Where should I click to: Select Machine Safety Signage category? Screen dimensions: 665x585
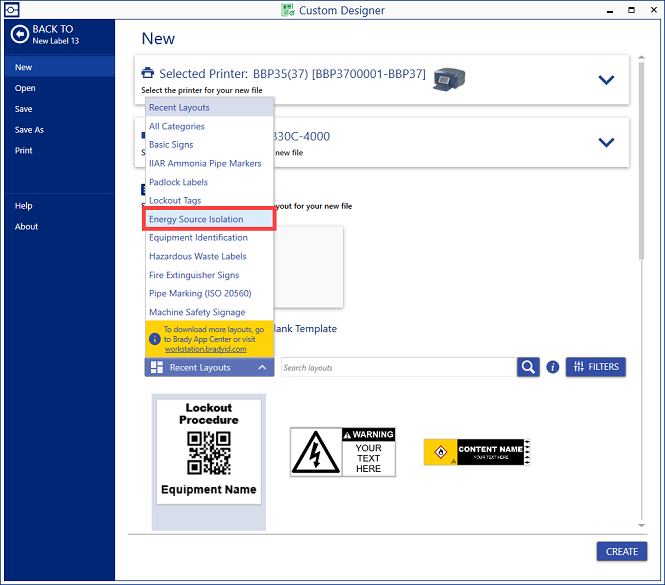point(210,312)
